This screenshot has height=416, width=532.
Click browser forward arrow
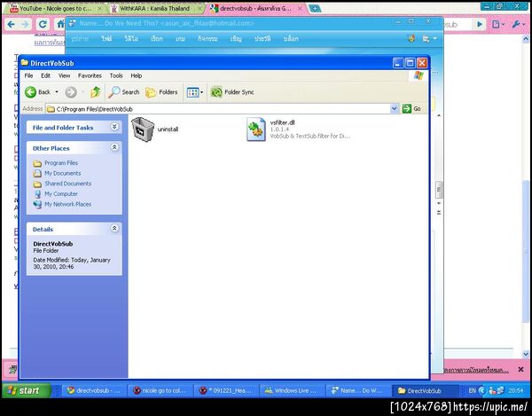(25, 24)
